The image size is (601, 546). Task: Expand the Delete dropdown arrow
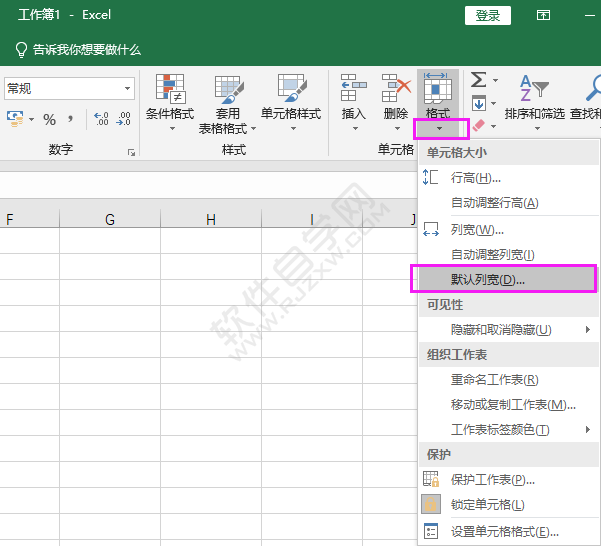point(397,129)
